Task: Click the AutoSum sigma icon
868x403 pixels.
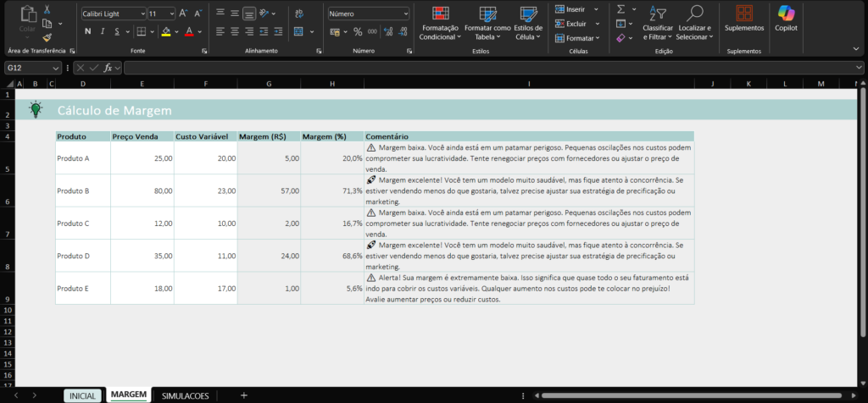Action: (x=620, y=8)
